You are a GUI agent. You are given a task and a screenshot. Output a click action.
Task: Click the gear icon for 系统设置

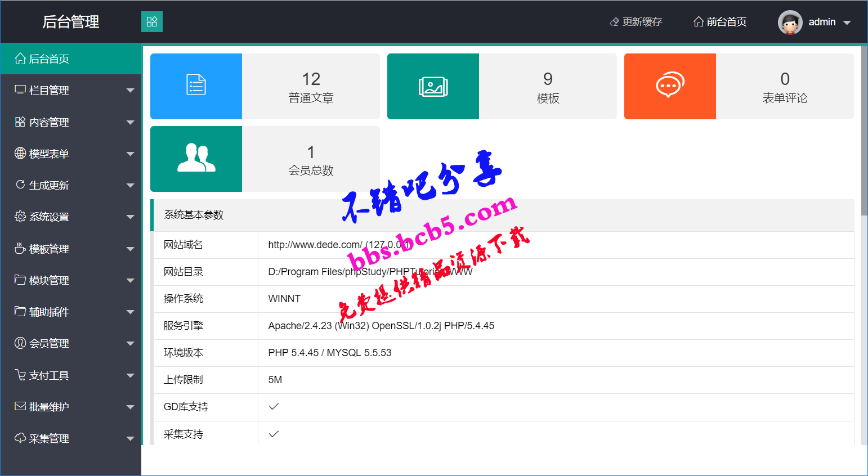(20, 217)
